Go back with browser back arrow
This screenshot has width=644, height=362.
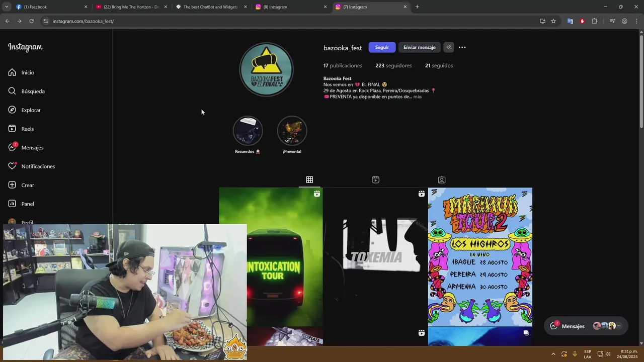7,21
